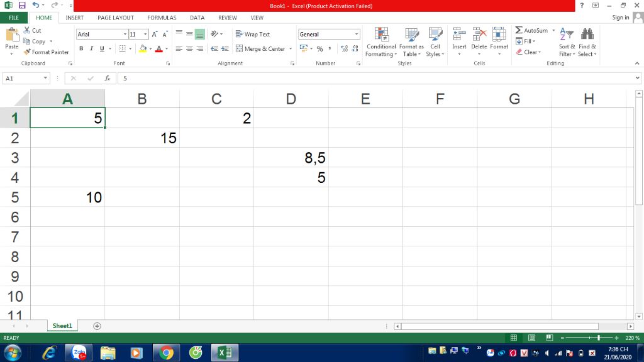Toggle middle vertical align
Viewport: 644px width, 362px height.
[x=189, y=34]
